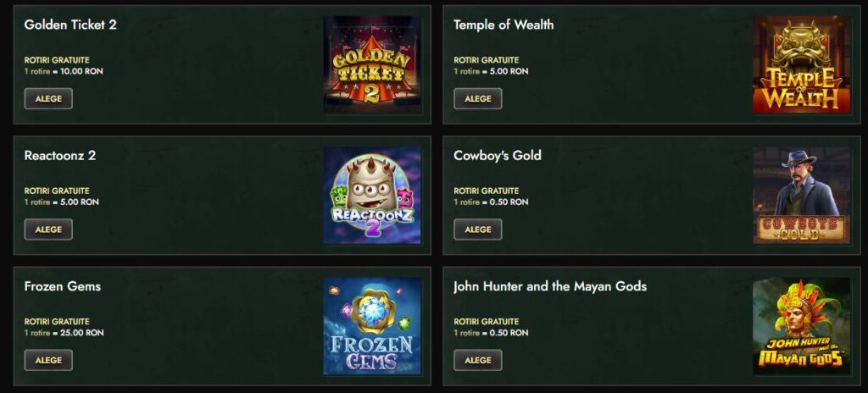Choose Golden Ticket 2 with ALEGE button
Image resolution: width=868 pixels, height=393 pixels.
click(x=48, y=98)
